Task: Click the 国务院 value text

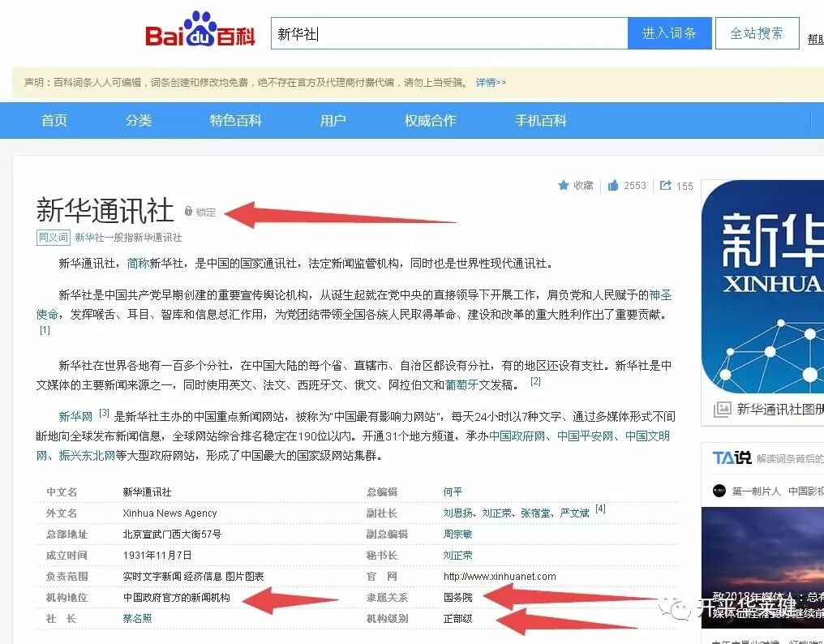Action: coord(457,598)
